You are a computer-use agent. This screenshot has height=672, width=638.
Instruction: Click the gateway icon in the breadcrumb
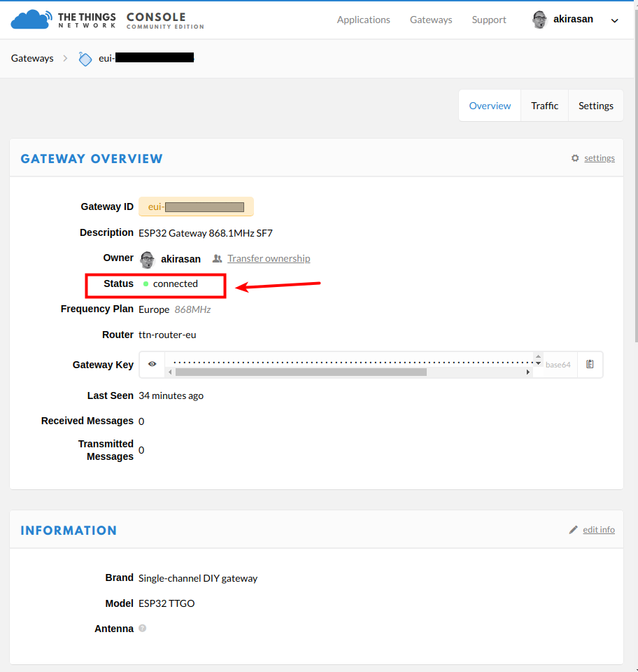pos(85,59)
